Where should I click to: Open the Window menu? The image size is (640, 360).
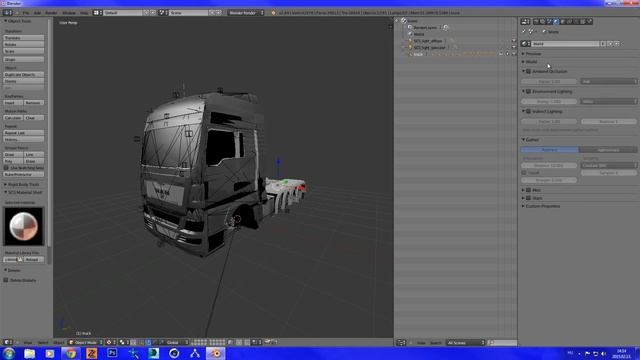[69, 13]
